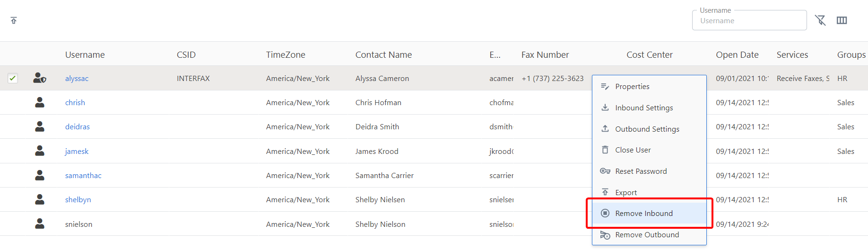The width and height of the screenshot is (868, 251).
Task: Choose Inbound Settings in the context menu
Action: pyautogui.click(x=644, y=108)
